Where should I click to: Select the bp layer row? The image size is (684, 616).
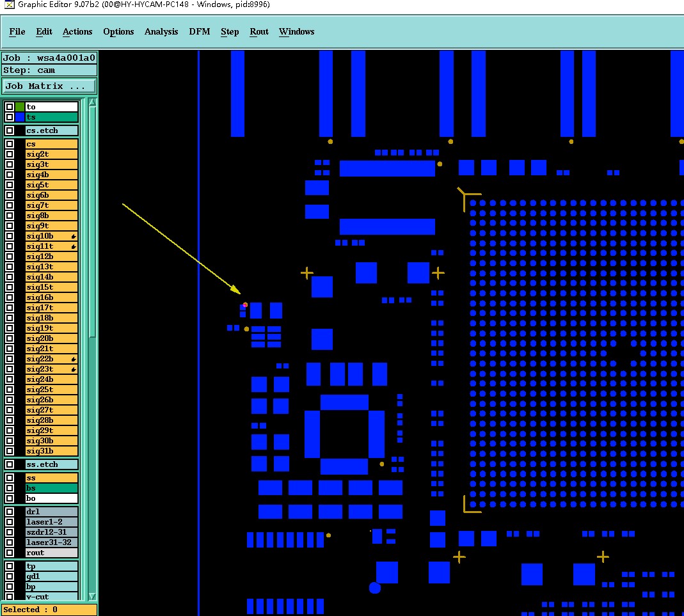pos(51,587)
